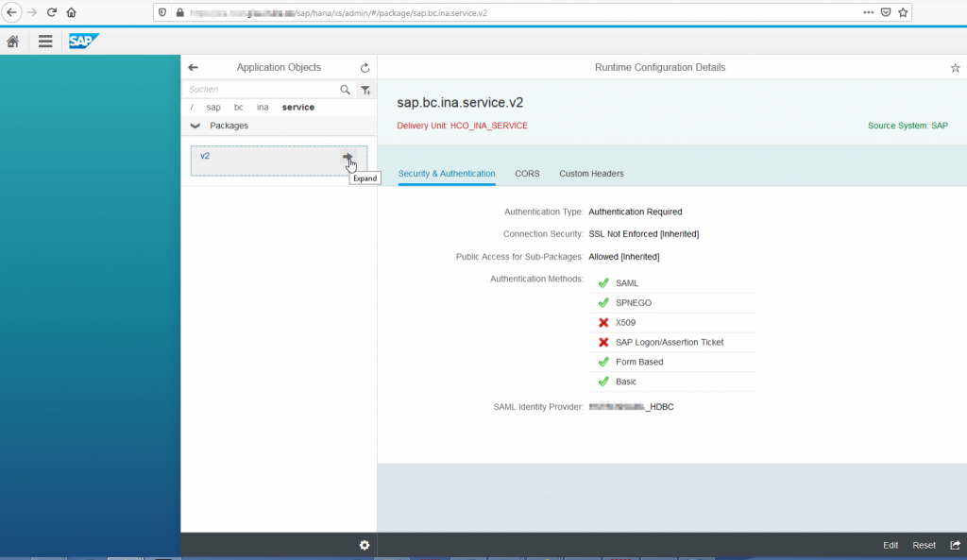
Task: Click the shield tracking protection icon
Action: 162,12
